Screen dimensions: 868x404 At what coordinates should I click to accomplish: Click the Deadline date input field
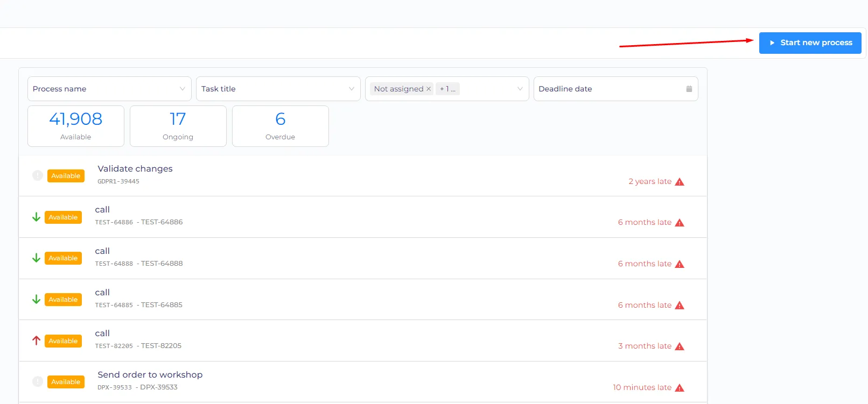tap(615, 89)
